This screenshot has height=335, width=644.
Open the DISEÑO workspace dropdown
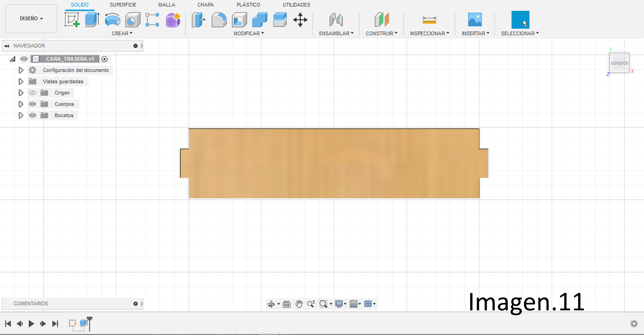[31, 19]
